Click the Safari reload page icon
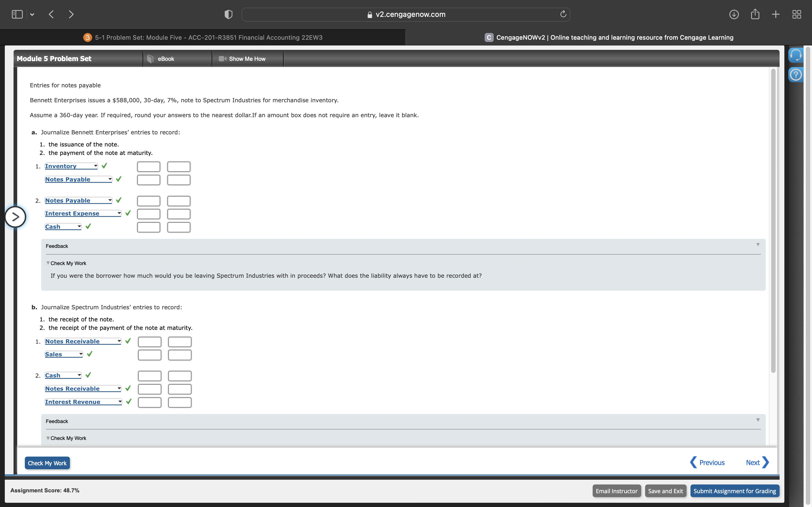Screen dimensions: 812x507 click(563, 14)
